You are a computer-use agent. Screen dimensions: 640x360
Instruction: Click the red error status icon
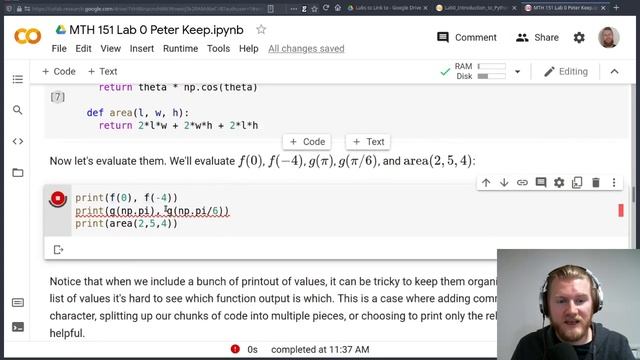coord(235,349)
